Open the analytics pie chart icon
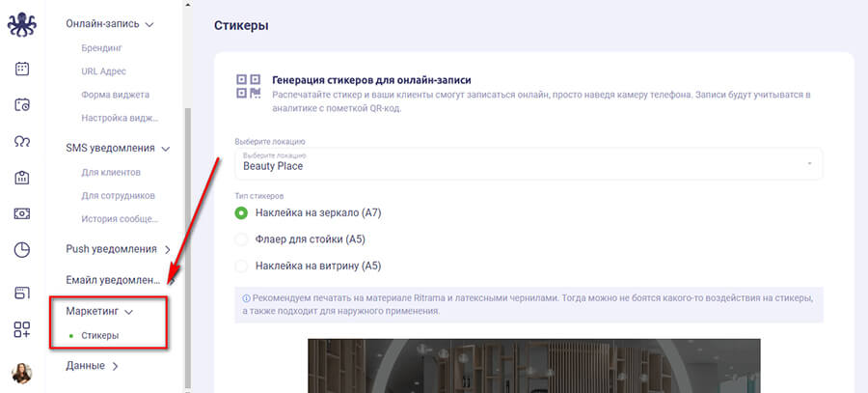This screenshot has height=393, width=868. point(22,250)
